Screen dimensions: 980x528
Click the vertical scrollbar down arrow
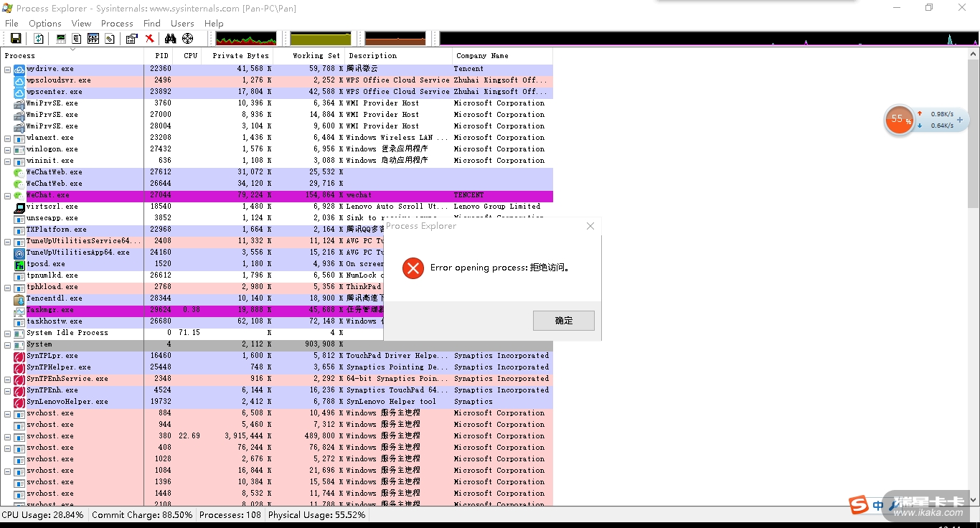[974, 499]
